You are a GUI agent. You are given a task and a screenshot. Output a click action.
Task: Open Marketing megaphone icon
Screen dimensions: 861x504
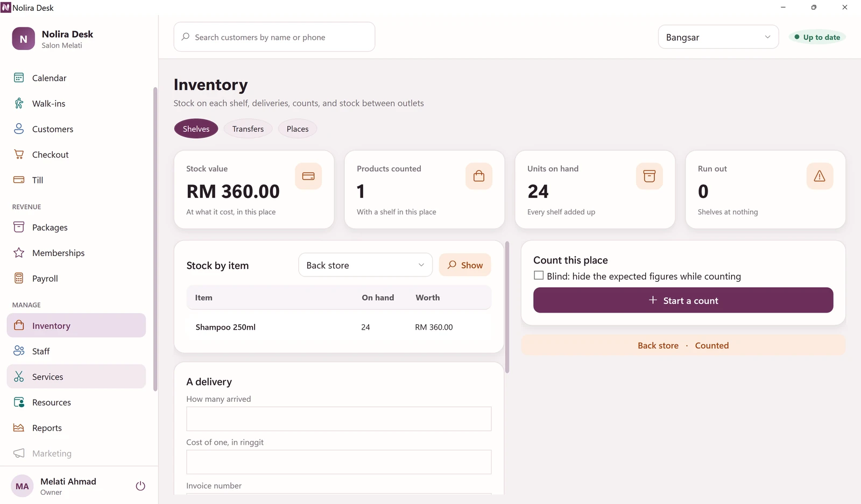19,453
